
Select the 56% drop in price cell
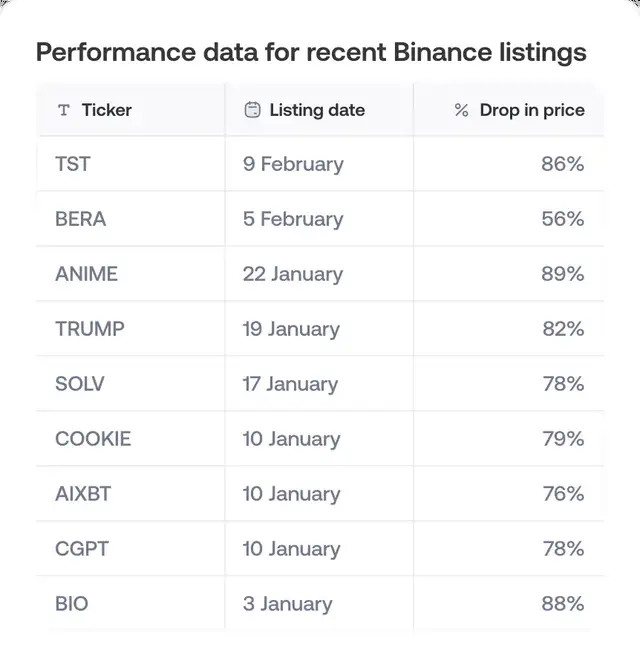tap(562, 219)
